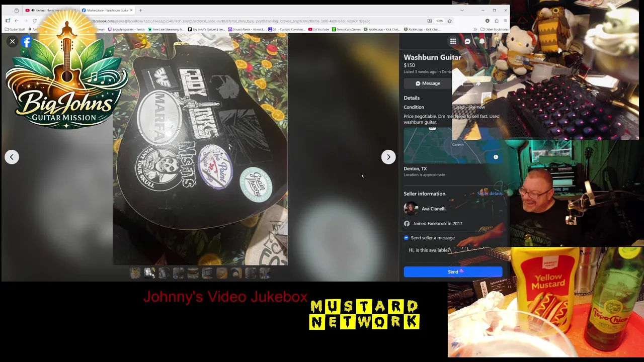The height and width of the screenshot is (362, 644).
Task: Click the map info icon
Action: pos(496,157)
